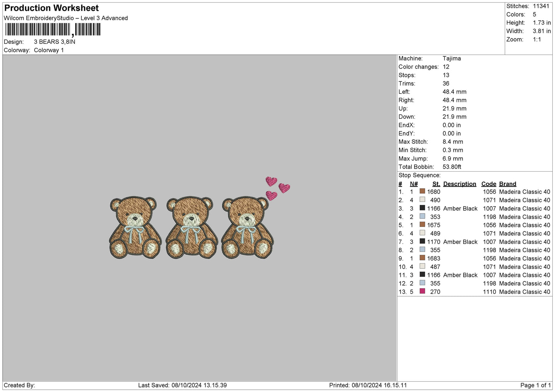Viewport: 555px width, 392px height.
Task: Click the Max Jump value "6.9 mm"
Action: pos(453,159)
